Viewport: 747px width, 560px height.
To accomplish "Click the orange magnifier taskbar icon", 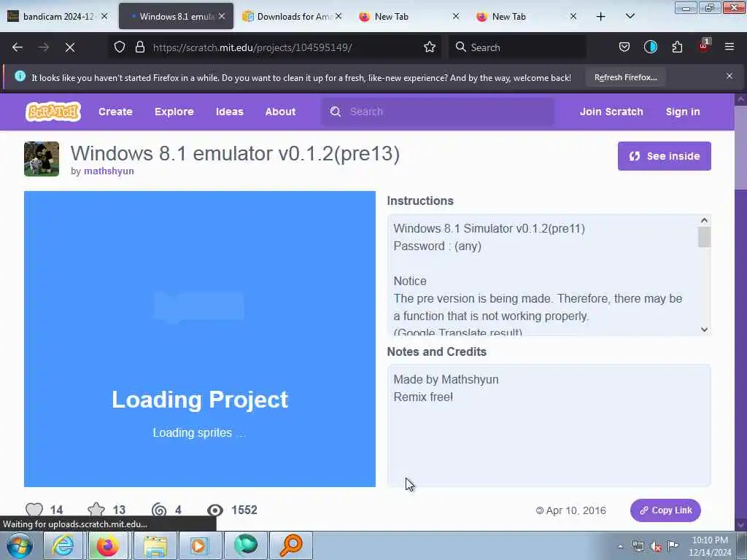I will 290,545.
